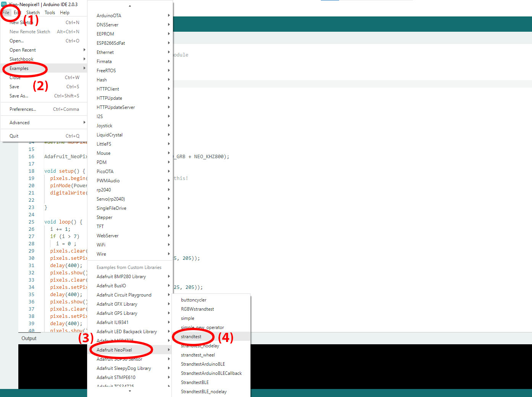Open Adafruit NeoPixel examples submenu
532x397 pixels.
(130, 350)
